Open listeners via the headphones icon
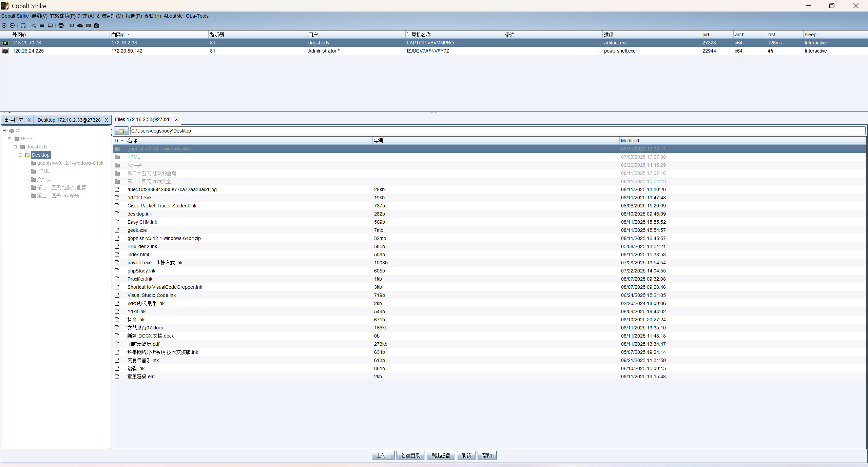Viewport: 868px width, 467px height. 23,25
